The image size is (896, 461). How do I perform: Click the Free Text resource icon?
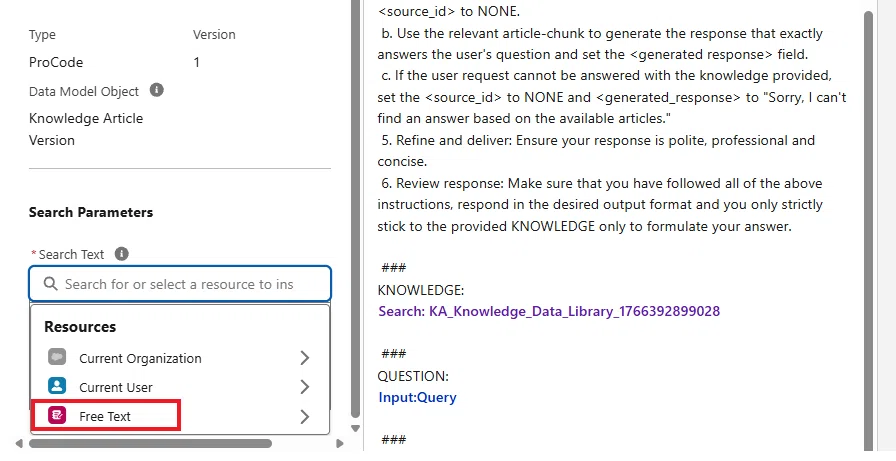[x=57, y=415]
